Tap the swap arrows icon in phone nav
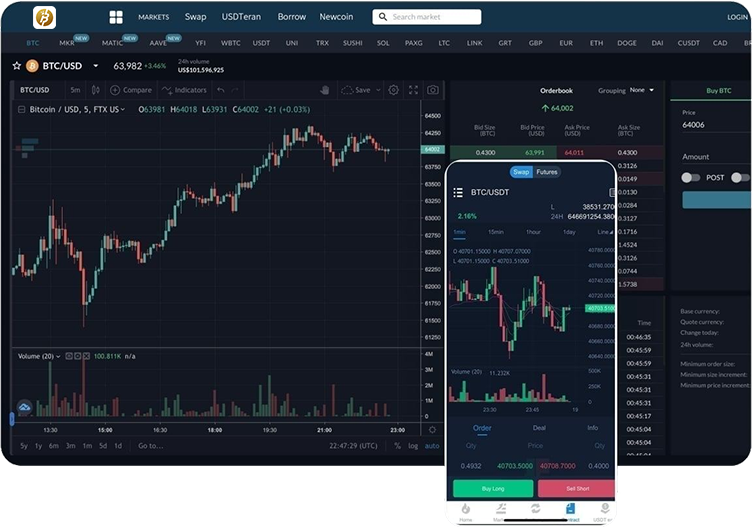 click(x=535, y=508)
